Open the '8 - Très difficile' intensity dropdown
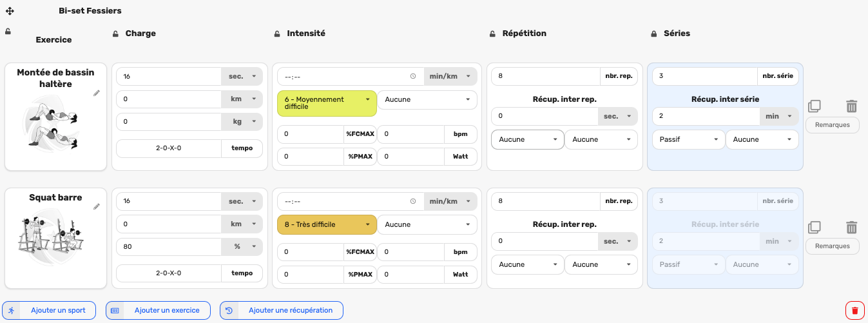Viewport: 868px width, 323px height. click(x=327, y=224)
